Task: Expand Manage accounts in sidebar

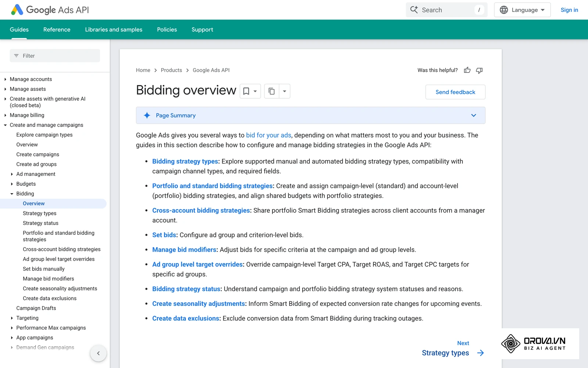Action: point(5,79)
